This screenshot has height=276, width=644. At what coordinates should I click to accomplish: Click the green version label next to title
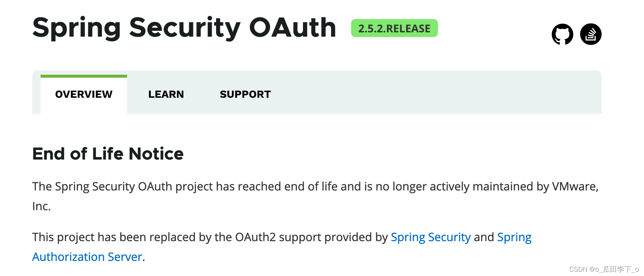click(394, 28)
